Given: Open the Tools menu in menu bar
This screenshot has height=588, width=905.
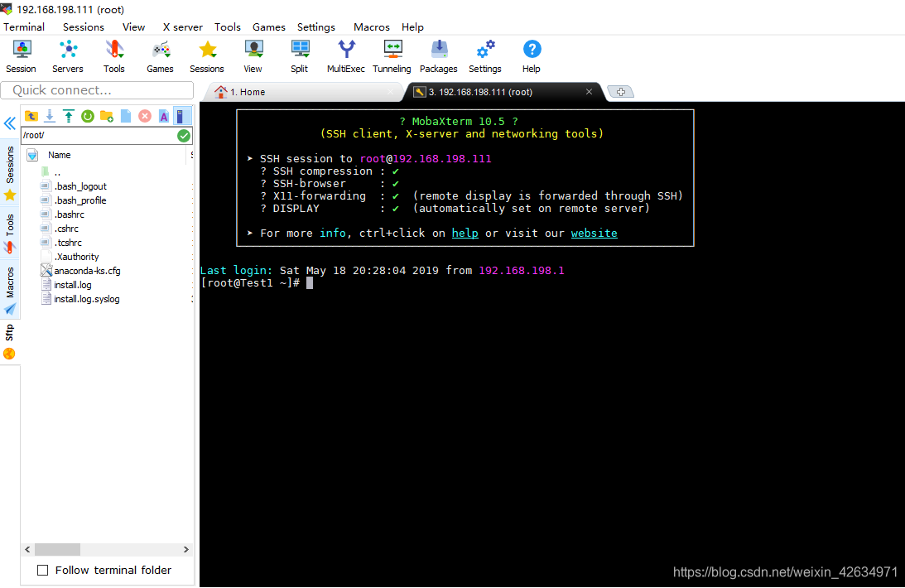Looking at the screenshot, I should [228, 27].
